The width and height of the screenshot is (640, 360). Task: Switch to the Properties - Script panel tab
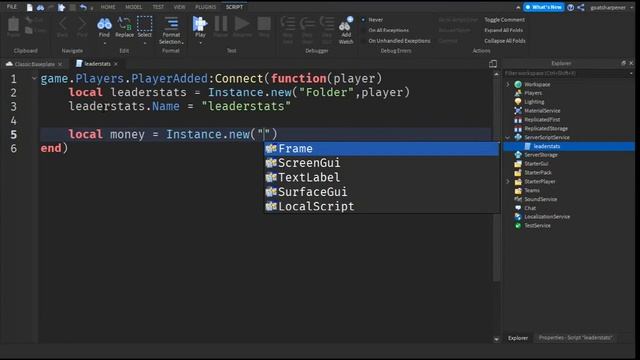pyautogui.click(x=575, y=338)
